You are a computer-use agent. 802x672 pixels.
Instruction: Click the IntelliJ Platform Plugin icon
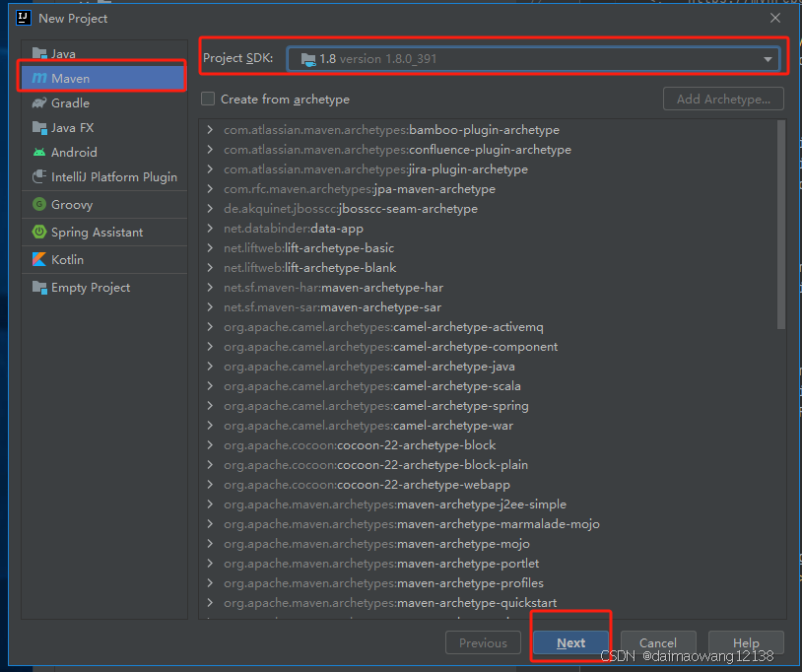click(x=39, y=176)
